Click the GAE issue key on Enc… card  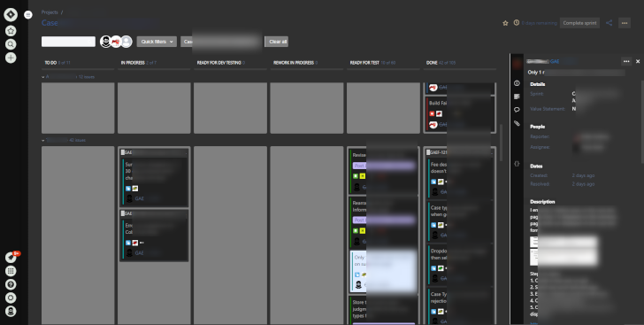(140, 253)
